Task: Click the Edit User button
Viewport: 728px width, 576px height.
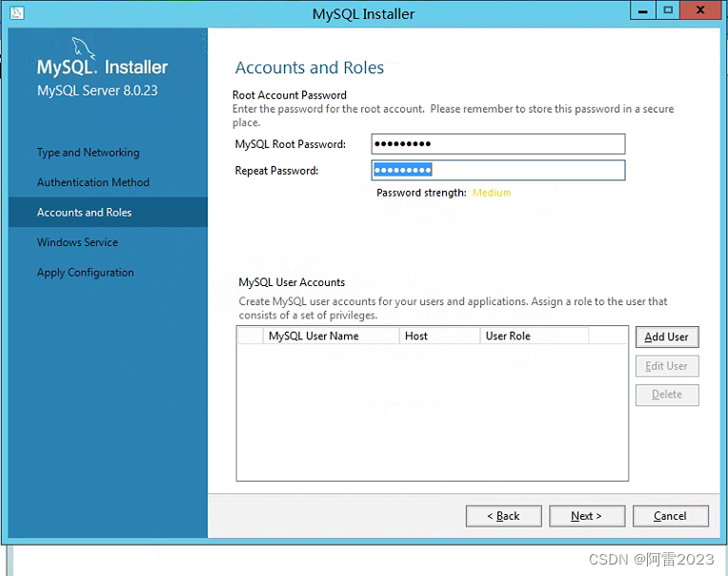Action: click(x=667, y=366)
